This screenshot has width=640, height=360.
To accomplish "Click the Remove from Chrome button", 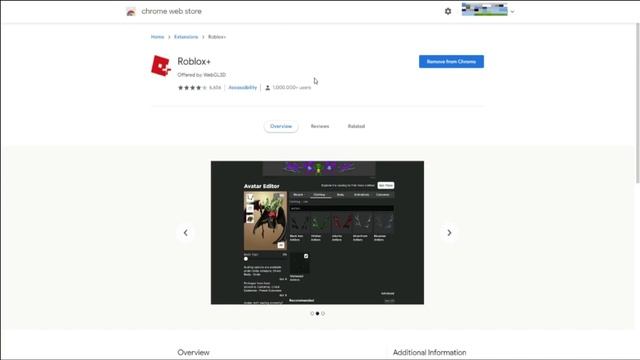I will point(451,62).
